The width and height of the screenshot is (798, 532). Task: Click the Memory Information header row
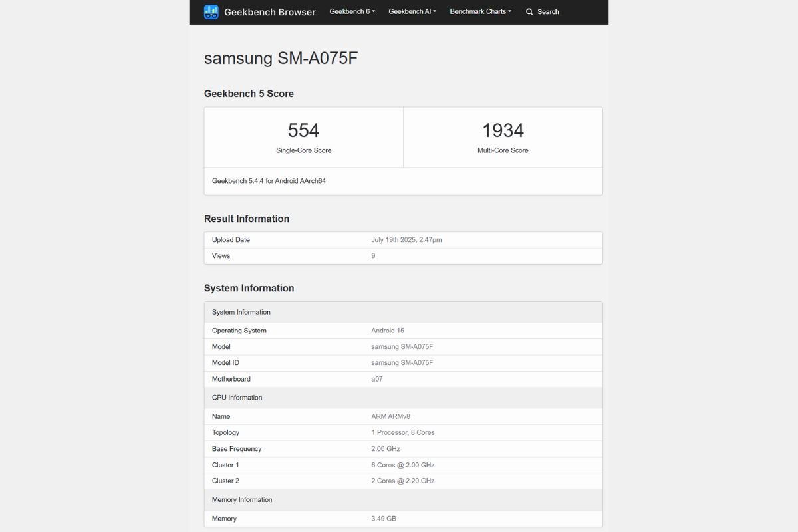click(403, 500)
